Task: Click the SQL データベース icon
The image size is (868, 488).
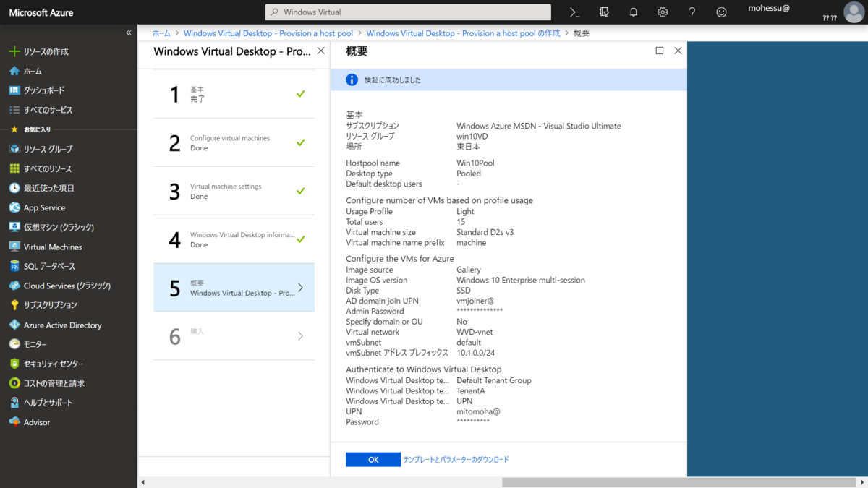Action: point(14,266)
